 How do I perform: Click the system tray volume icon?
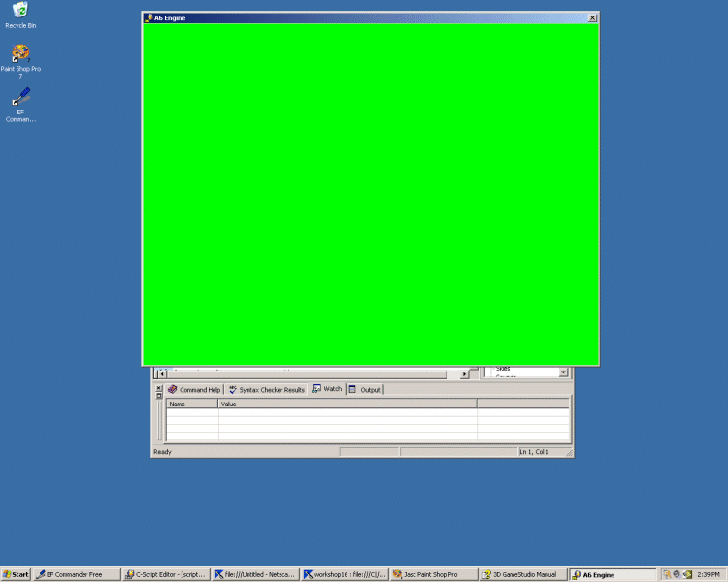tap(687, 574)
